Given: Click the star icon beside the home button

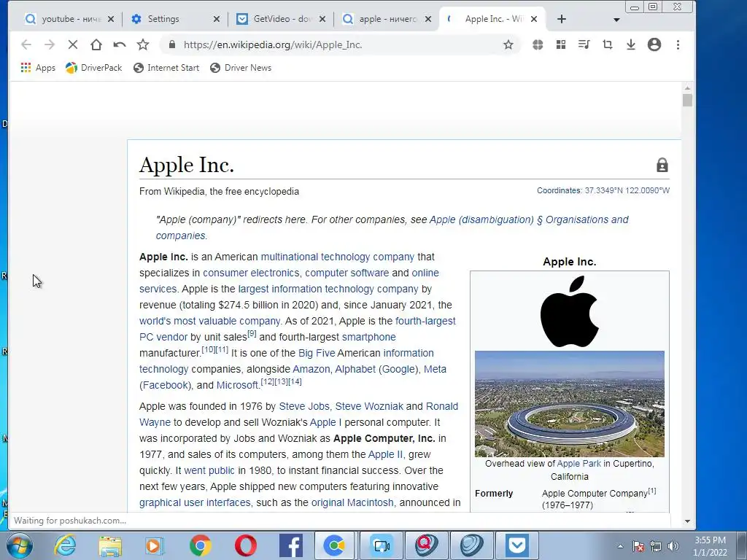Looking at the screenshot, I should (143, 44).
